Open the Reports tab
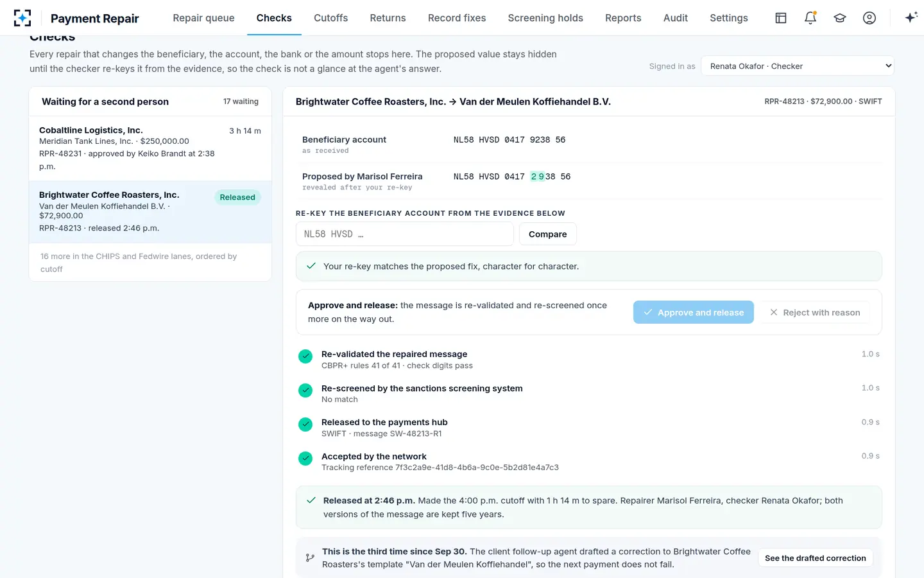 623,18
